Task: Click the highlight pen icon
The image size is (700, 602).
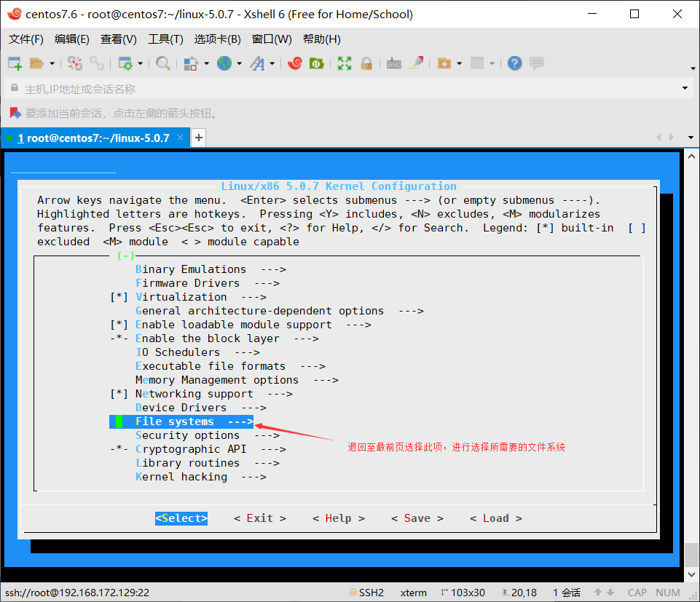Action: 417,63
